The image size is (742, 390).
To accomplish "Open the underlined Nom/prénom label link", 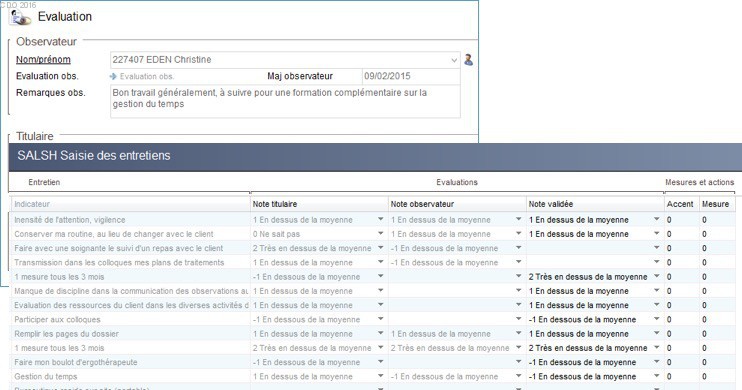I will tap(43, 60).
